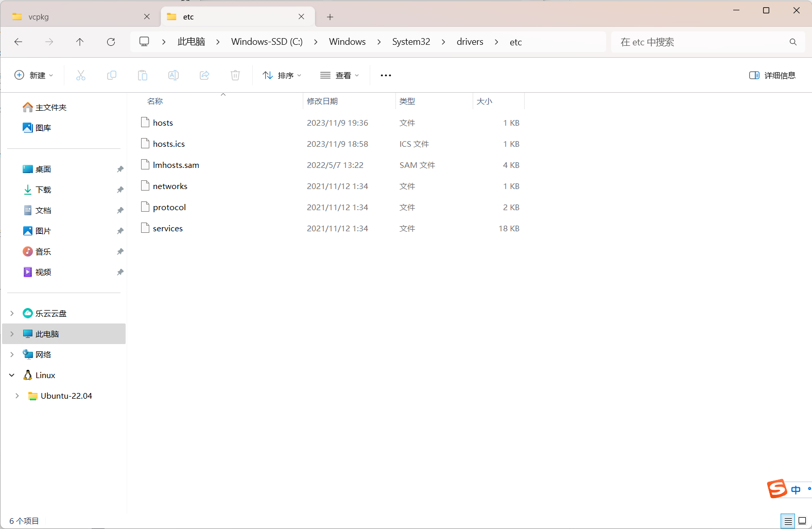This screenshot has width=812, height=529.
Task: Select the Ubuntu-22.04 folder
Action: click(60, 396)
